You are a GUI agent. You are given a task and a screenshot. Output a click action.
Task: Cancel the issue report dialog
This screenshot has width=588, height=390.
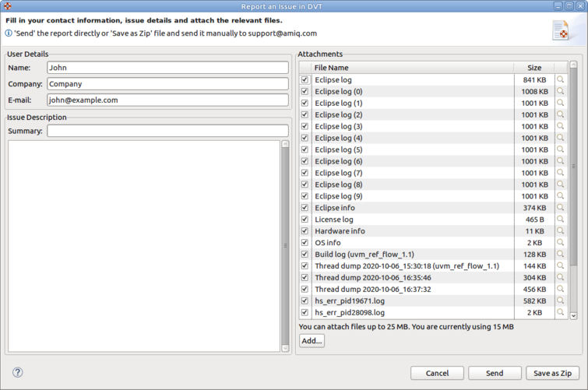tap(437, 373)
